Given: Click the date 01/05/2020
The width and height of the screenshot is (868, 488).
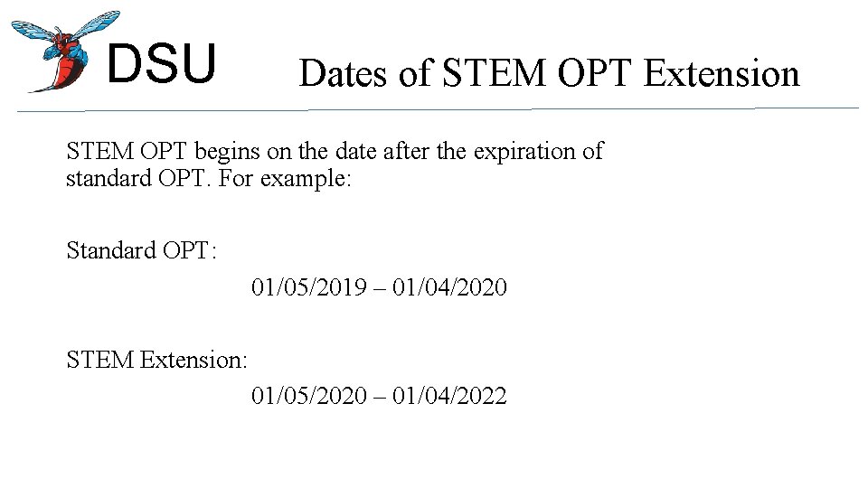Looking at the screenshot, I should (x=309, y=396).
